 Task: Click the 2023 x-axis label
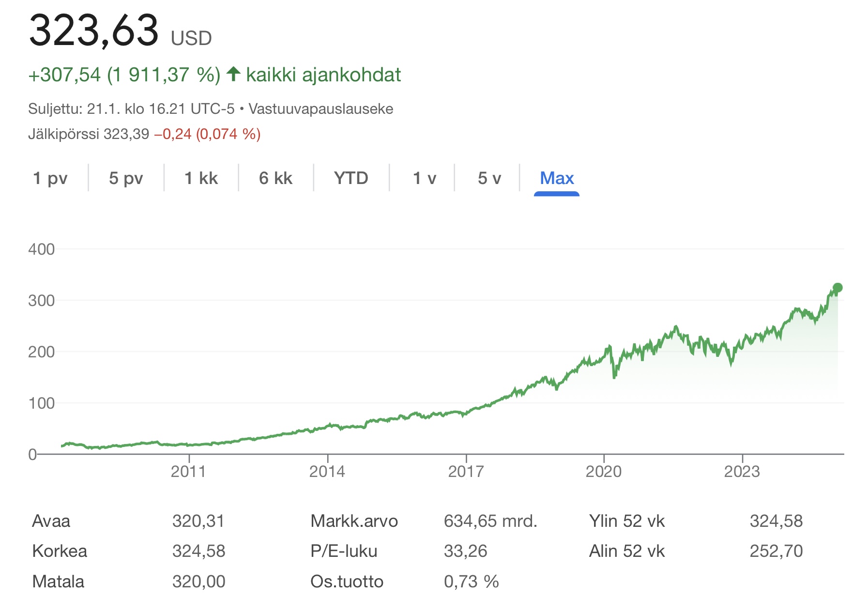point(742,472)
